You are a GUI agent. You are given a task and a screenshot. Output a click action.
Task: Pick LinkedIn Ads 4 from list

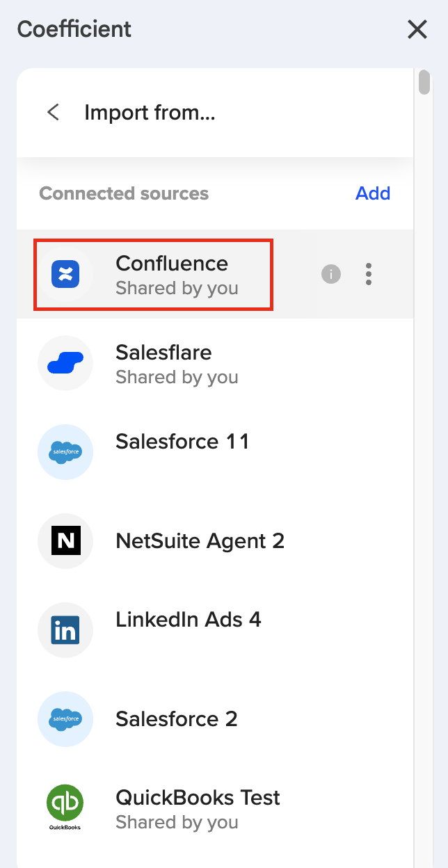[x=215, y=630]
